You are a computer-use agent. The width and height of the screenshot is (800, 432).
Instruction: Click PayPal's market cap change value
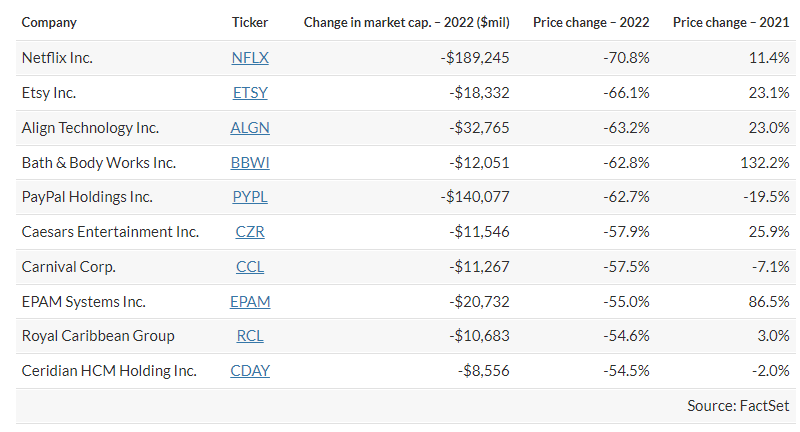[475, 197]
